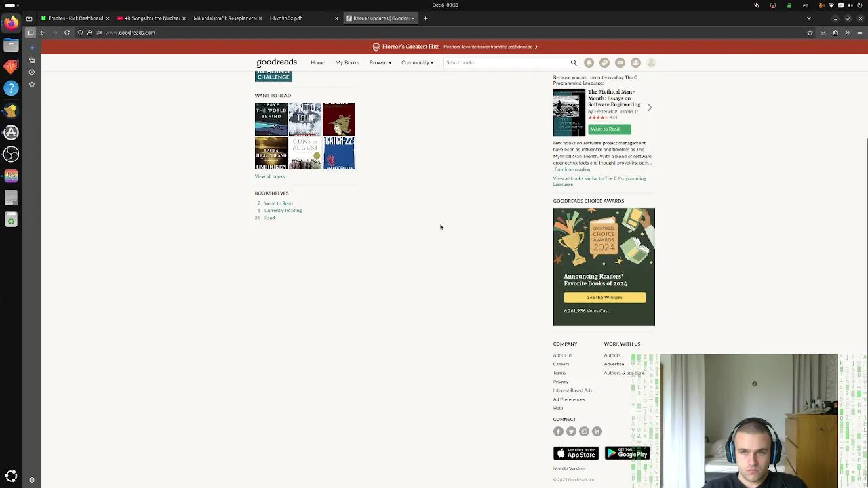Image resolution: width=868 pixels, height=488 pixels.
Task: Open the Home menu item
Action: click(318, 62)
